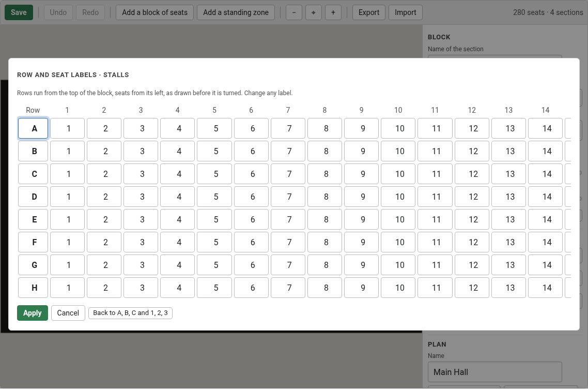This screenshot has width=588, height=389.
Task: Edit seat 6 label in row H
Action: click(251, 288)
